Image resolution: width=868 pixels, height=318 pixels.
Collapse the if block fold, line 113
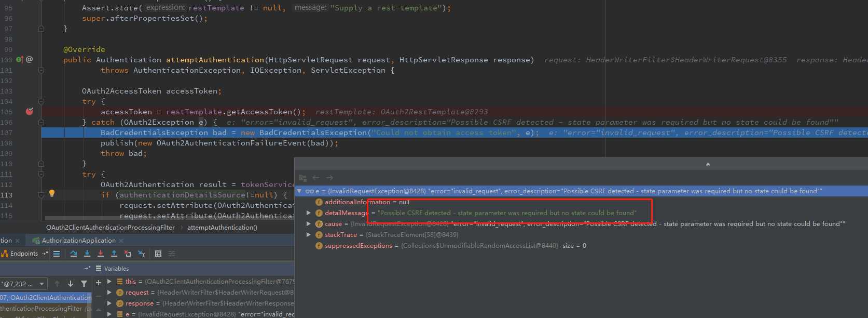pos(41,195)
